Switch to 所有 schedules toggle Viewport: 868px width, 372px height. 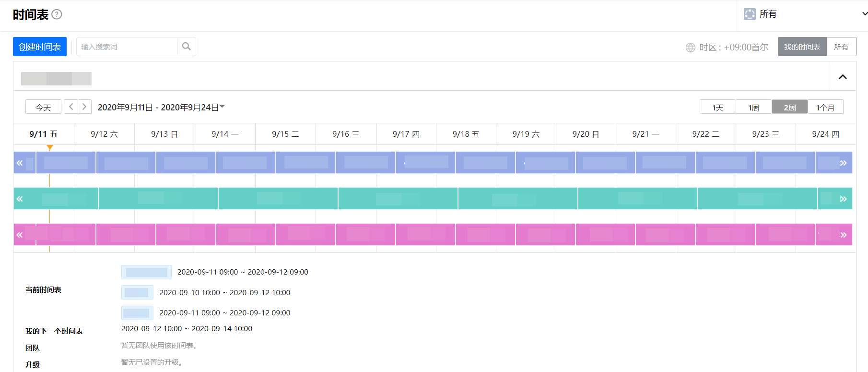coord(841,47)
